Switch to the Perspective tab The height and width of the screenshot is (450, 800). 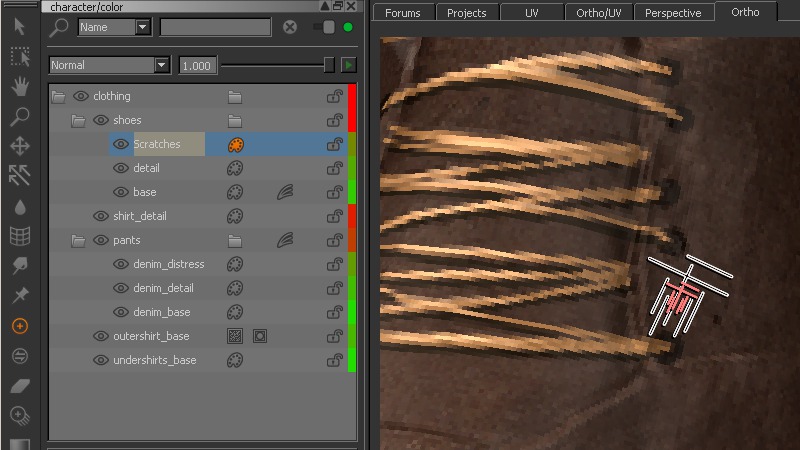pyautogui.click(x=673, y=13)
